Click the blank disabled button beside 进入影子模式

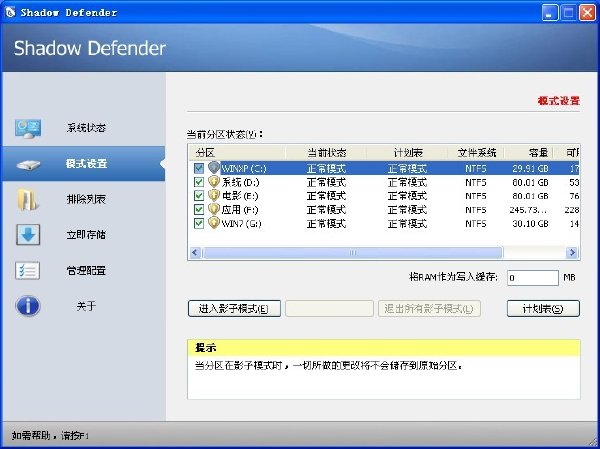pyautogui.click(x=329, y=309)
